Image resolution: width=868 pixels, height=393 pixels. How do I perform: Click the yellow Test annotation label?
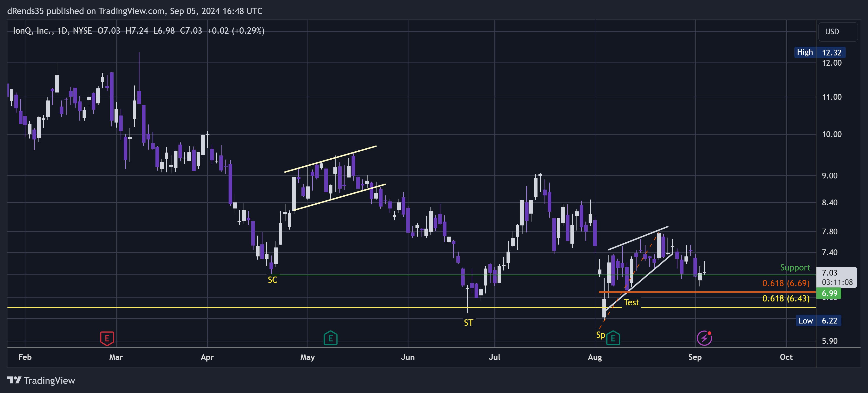(631, 302)
